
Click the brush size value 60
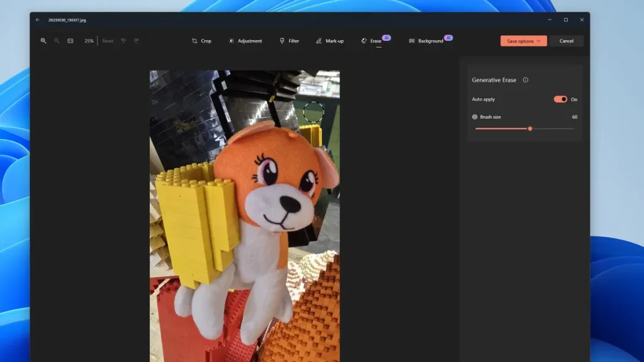coord(575,117)
